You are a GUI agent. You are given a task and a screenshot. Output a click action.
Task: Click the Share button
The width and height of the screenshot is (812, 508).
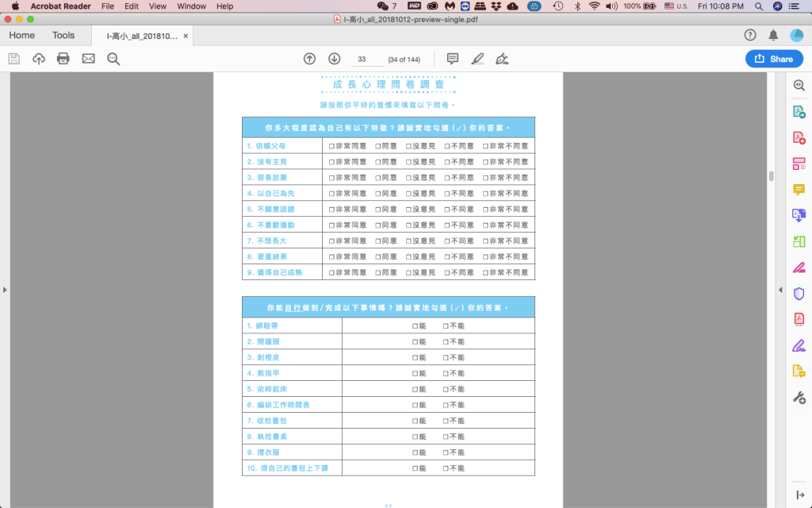pos(774,59)
